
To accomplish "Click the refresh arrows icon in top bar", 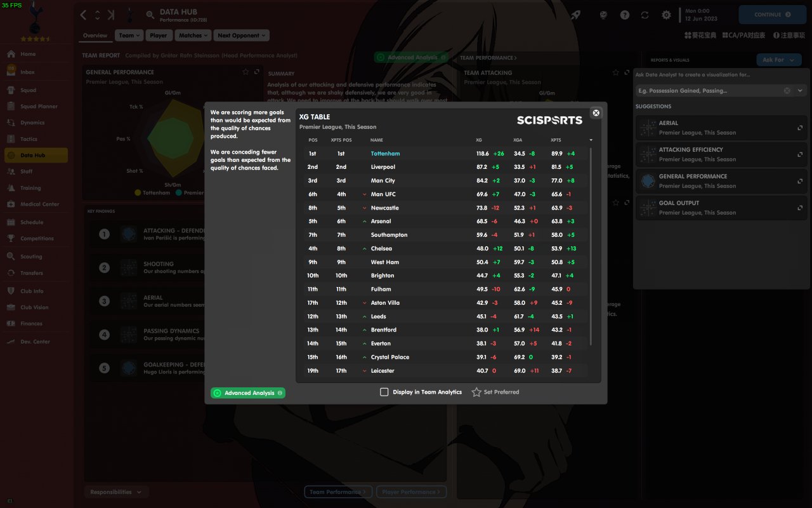I will 645,15.
